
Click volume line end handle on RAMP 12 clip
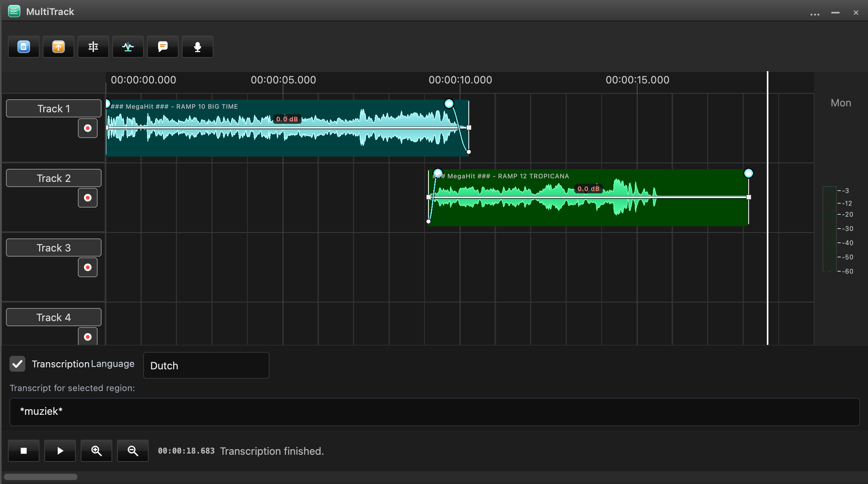click(749, 197)
